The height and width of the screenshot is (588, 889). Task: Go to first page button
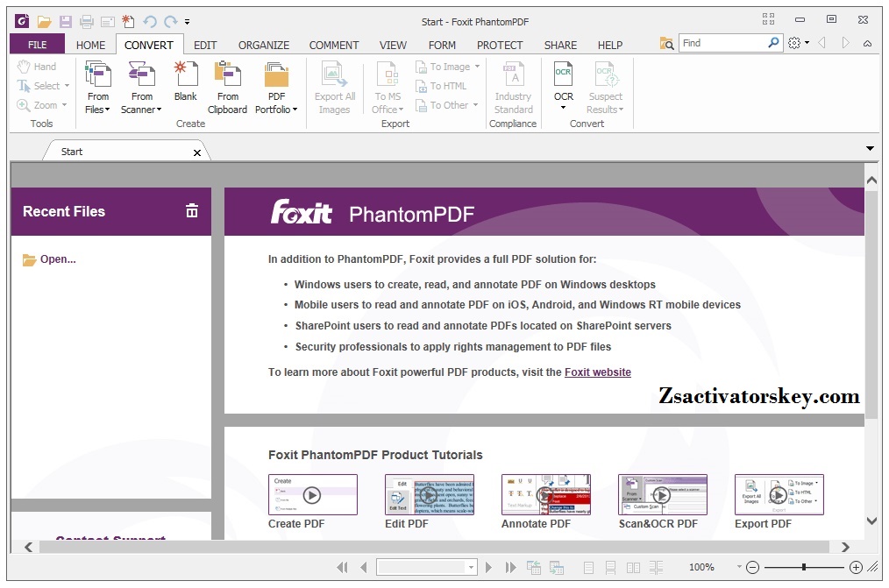tap(342, 567)
